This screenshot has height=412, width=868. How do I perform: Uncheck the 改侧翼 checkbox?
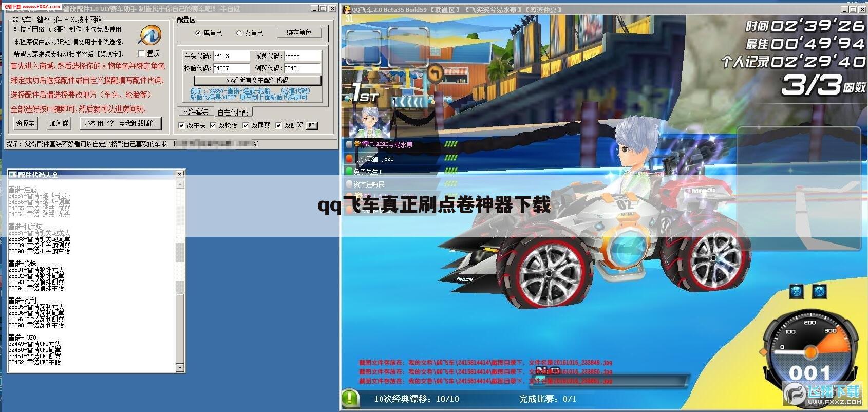(278, 125)
